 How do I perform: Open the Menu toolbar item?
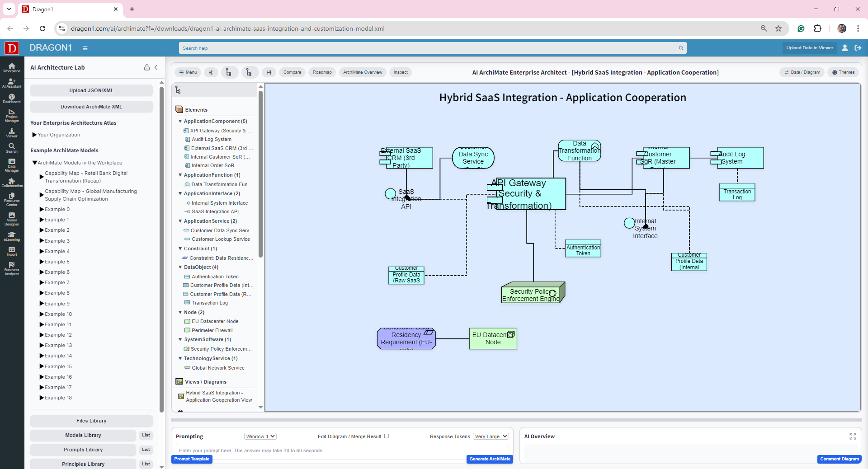[x=188, y=72]
